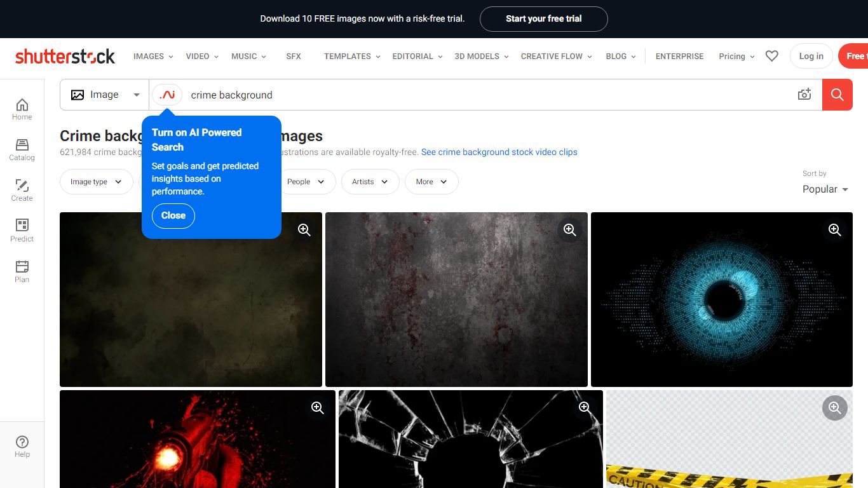Open the blue digital eye thumbnail

tap(722, 299)
